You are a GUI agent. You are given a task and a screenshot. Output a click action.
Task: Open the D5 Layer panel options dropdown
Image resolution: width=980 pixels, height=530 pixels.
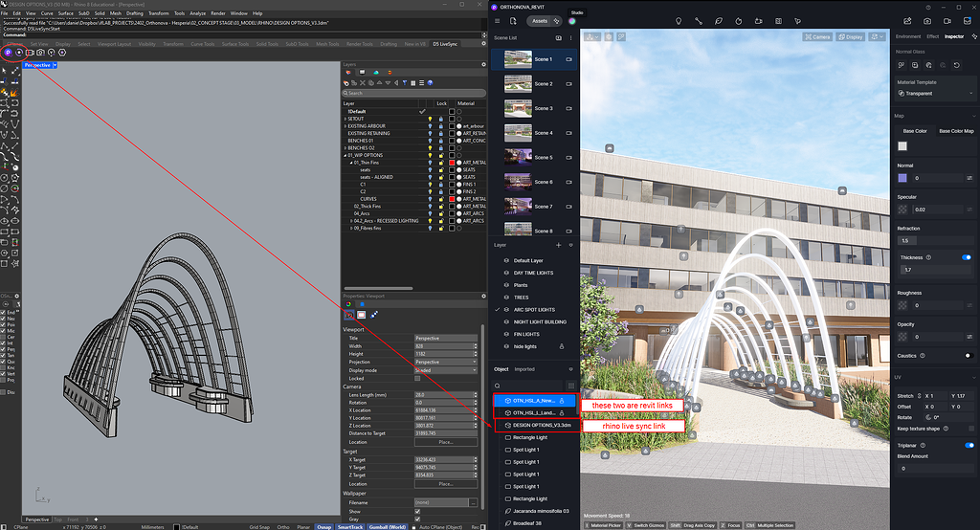(570, 245)
